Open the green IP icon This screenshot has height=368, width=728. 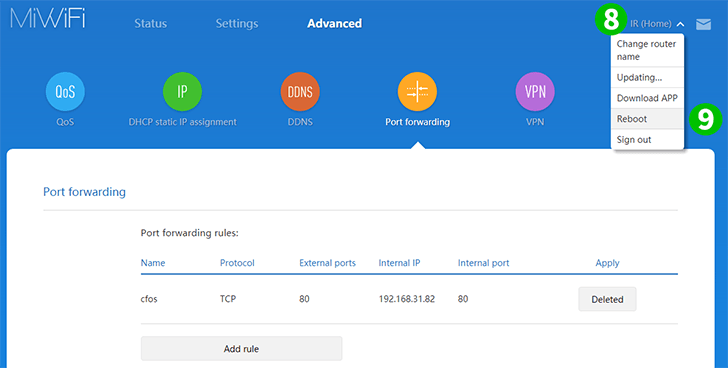click(x=182, y=92)
